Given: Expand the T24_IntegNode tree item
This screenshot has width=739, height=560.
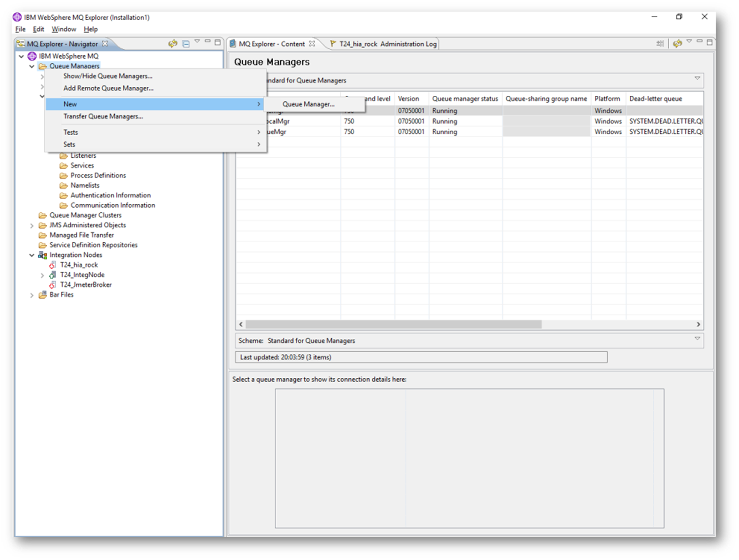Looking at the screenshot, I should pos(42,275).
